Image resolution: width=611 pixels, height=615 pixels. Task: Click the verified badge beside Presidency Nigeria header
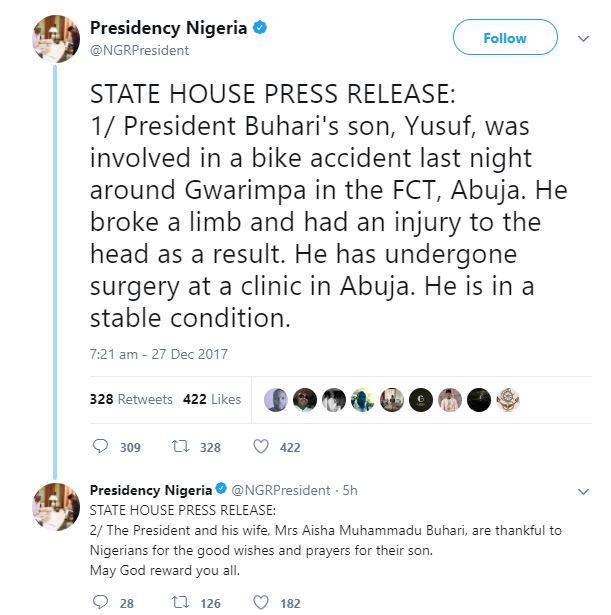pyautogui.click(x=260, y=28)
